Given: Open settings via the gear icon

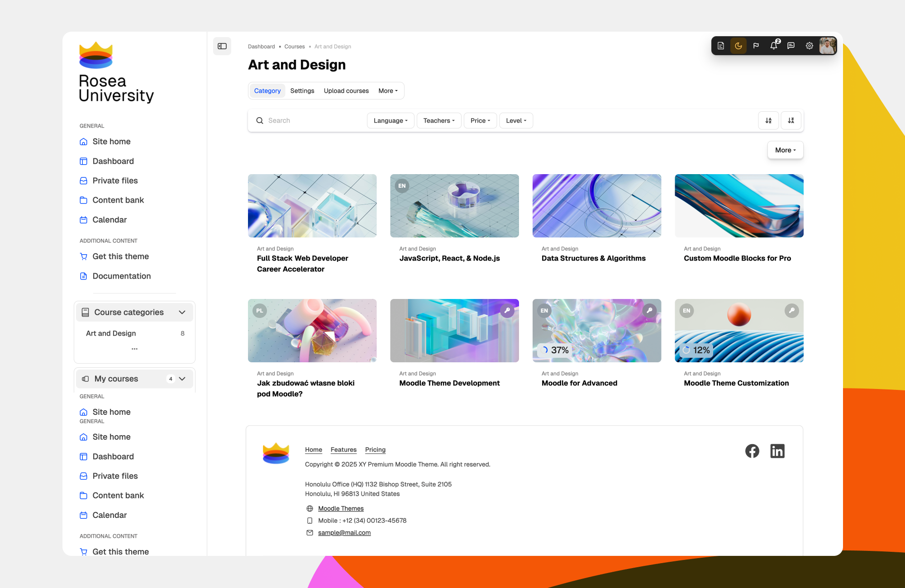Looking at the screenshot, I should pyautogui.click(x=810, y=46).
